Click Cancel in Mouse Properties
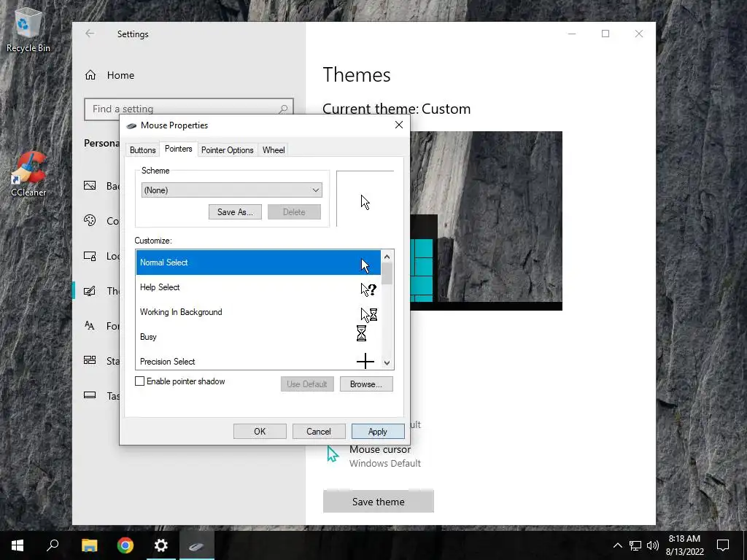This screenshot has height=560, width=747. (318, 432)
